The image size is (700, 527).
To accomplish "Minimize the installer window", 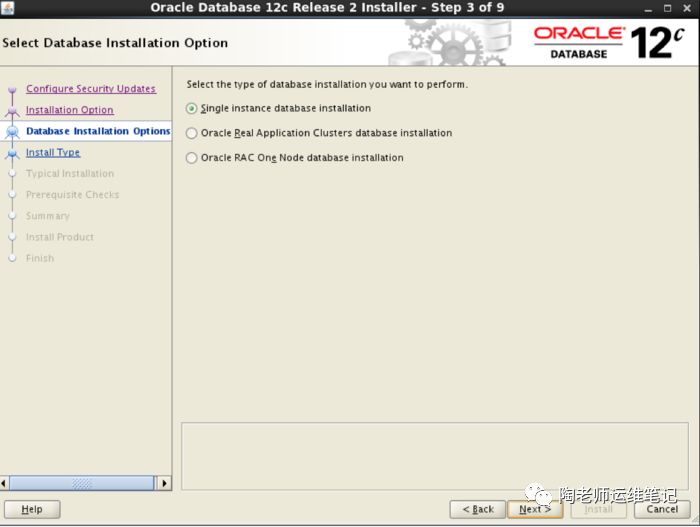I will [x=648, y=8].
